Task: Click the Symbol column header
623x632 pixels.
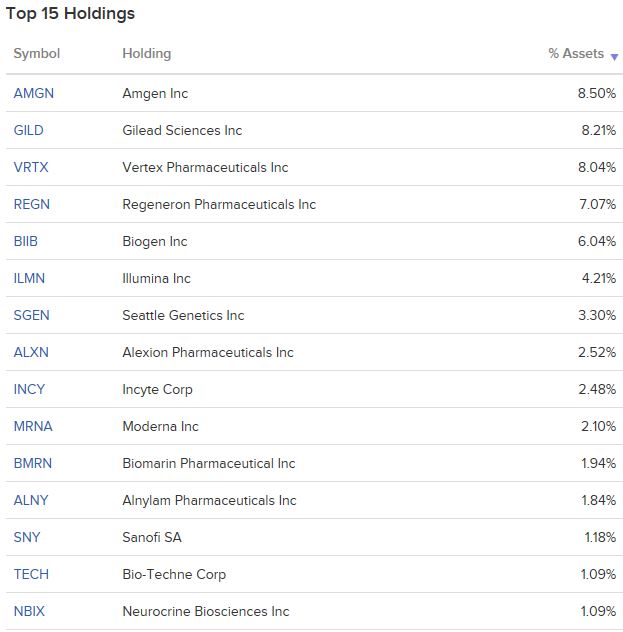Action: tap(37, 54)
